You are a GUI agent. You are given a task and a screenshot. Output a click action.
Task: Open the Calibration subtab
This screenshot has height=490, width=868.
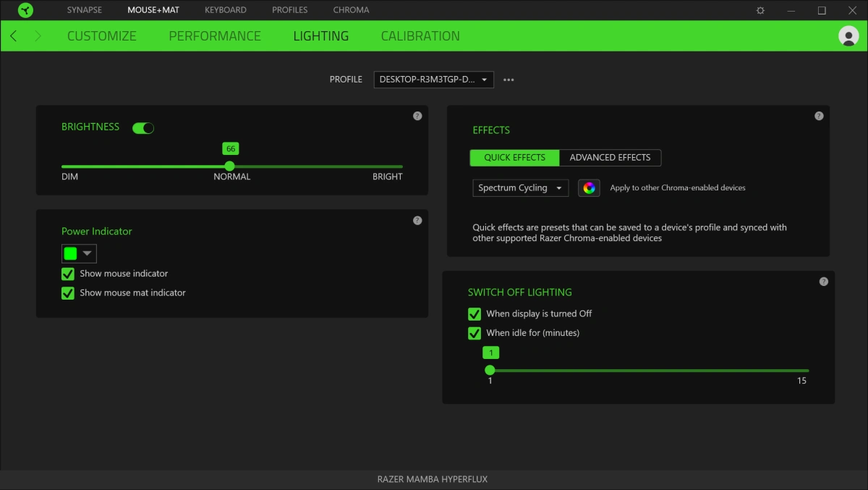coord(420,36)
